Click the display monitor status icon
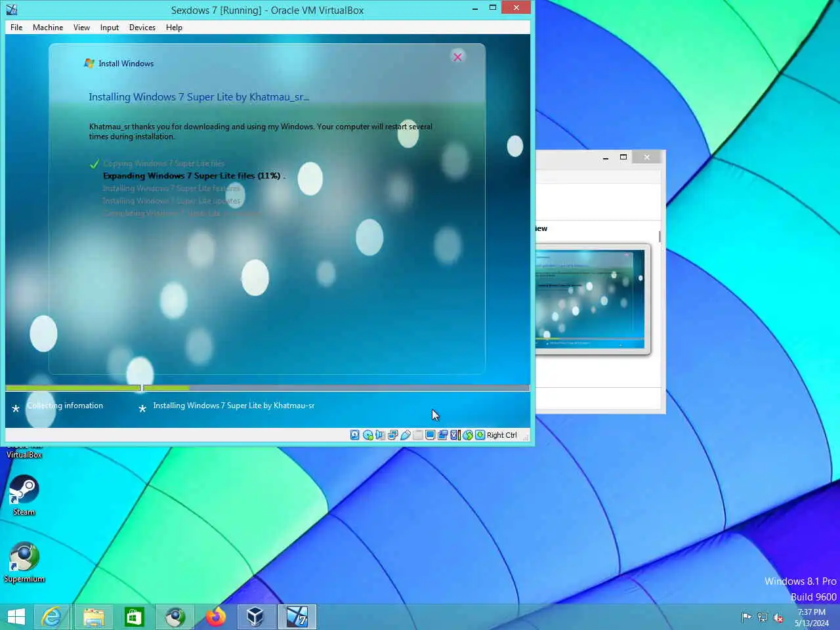 430,435
